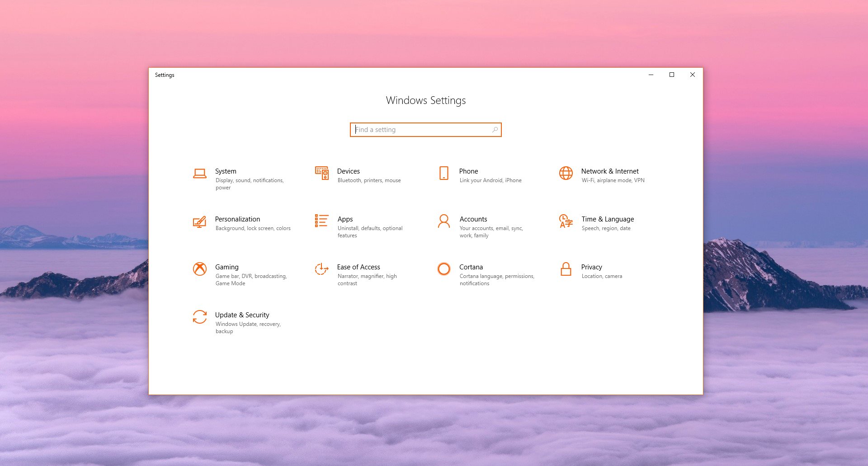Click "Speech, region, date" text
Viewport: 868px width, 466px height.
pyautogui.click(x=606, y=228)
